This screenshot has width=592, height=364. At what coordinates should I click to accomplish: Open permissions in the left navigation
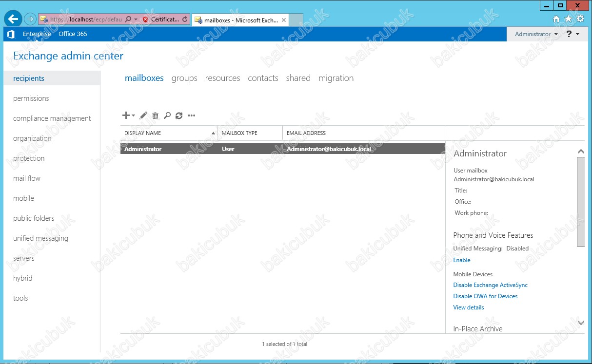pyautogui.click(x=31, y=98)
